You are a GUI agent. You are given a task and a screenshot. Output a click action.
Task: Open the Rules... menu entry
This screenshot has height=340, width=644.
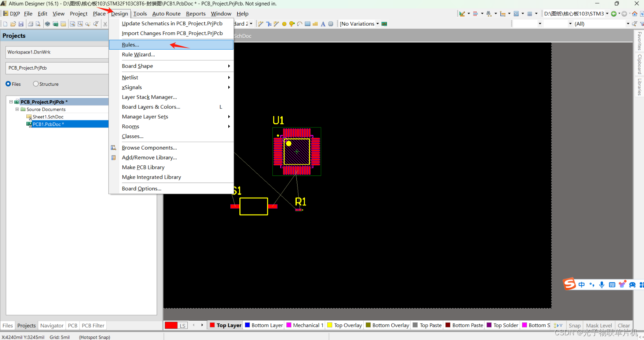tap(171, 45)
